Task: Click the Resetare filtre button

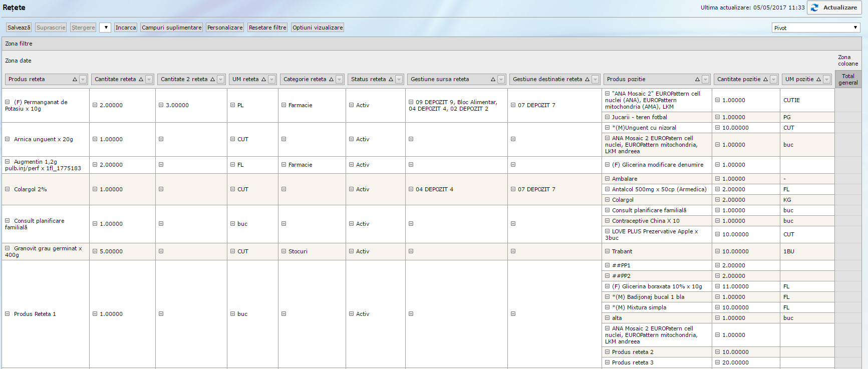Action: point(267,28)
